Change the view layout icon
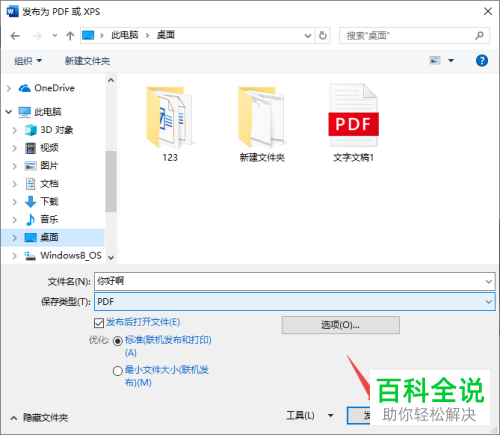500x435 pixels. tap(435, 61)
